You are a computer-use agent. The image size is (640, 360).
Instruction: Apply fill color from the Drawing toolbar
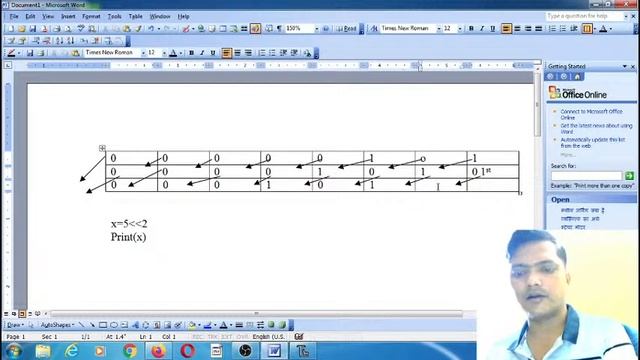(191, 325)
